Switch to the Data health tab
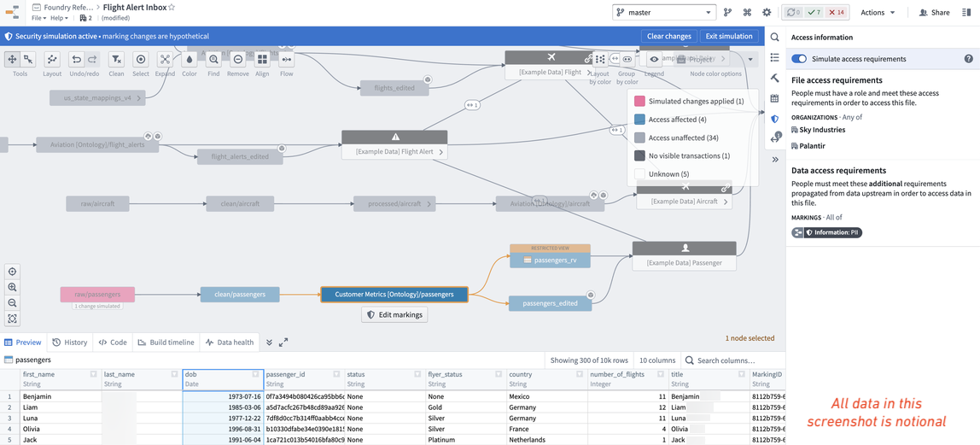The image size is (980, 445). [230, 343]
